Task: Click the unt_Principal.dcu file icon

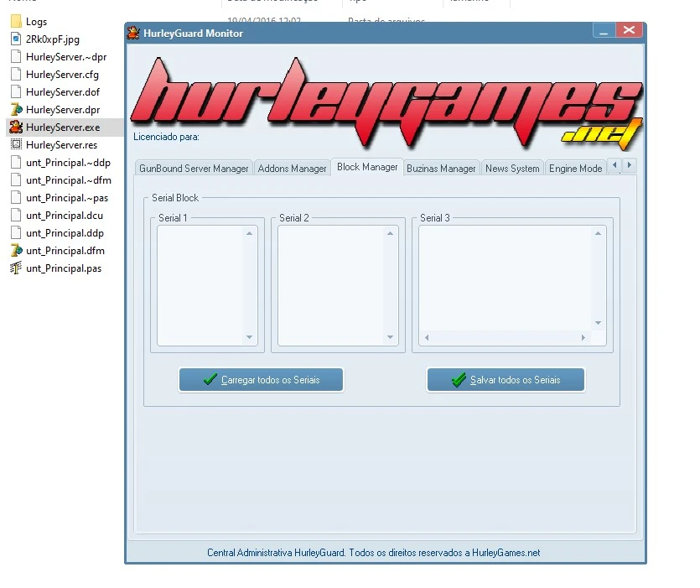Action: click(16, 215)
